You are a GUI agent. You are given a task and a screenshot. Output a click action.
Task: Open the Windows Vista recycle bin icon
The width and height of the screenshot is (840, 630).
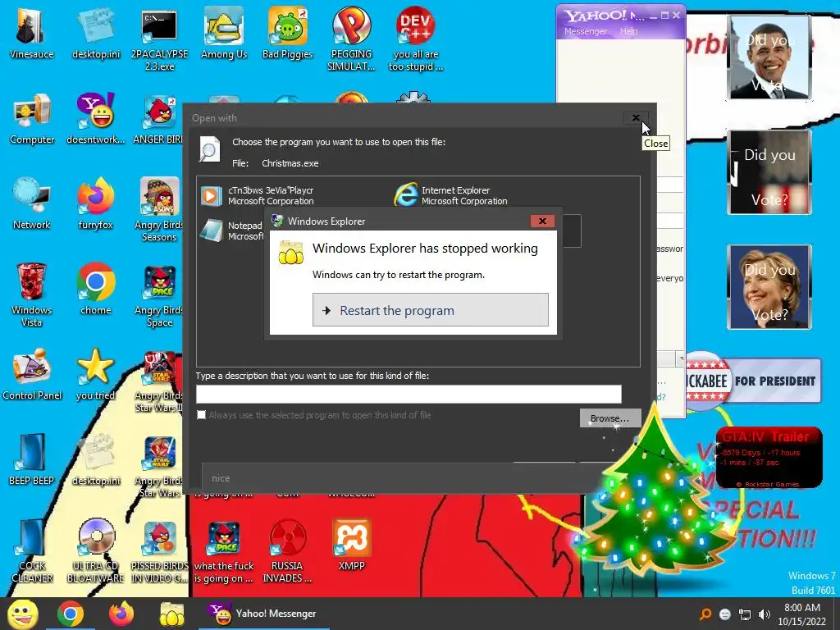[x=32, y=295]
